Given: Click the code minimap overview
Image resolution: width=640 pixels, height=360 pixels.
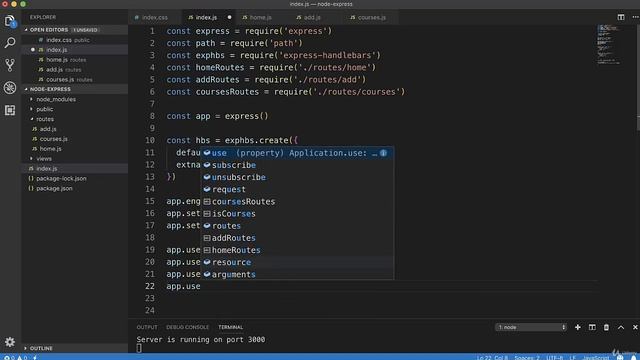Looking at the screenshot, I should click(609, 45).
